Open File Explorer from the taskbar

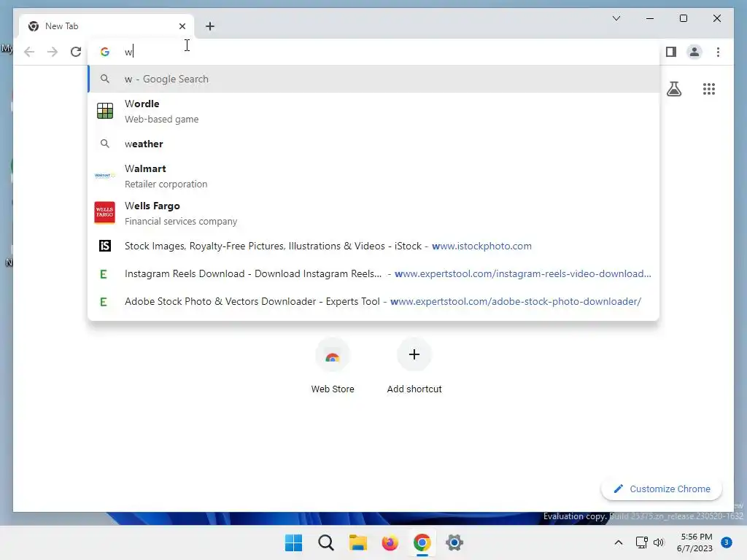tap(357, 542)
